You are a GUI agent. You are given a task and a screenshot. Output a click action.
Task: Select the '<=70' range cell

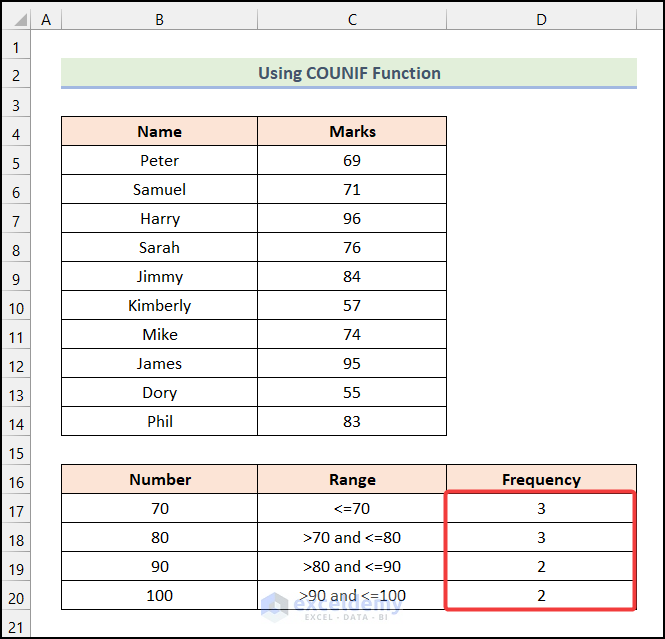tap(352, 509)
